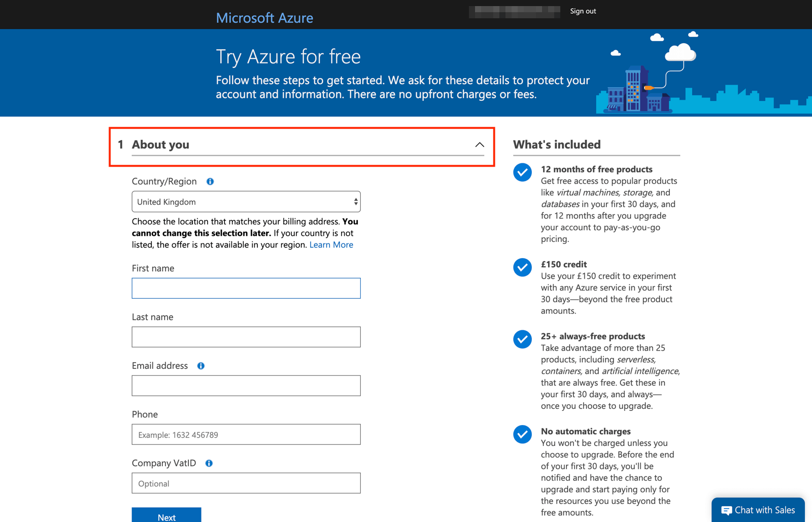Click the No automatic charges checkmark icon

point(522,434)
